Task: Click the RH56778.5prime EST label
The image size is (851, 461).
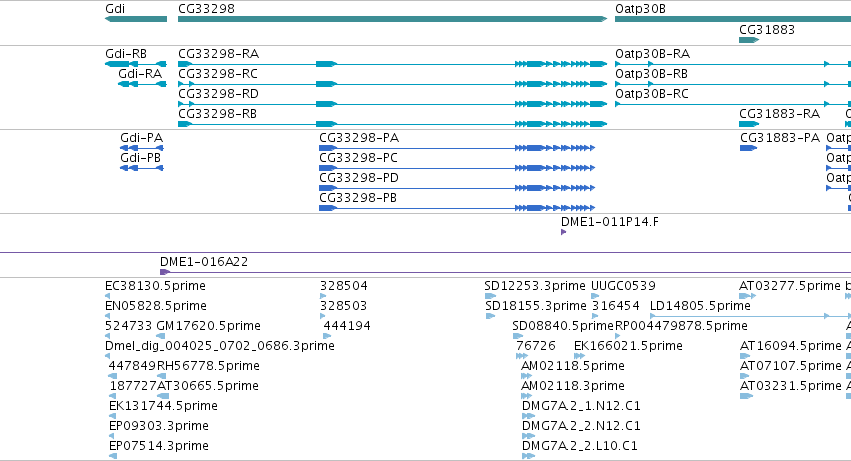Action: click(208, 366)
